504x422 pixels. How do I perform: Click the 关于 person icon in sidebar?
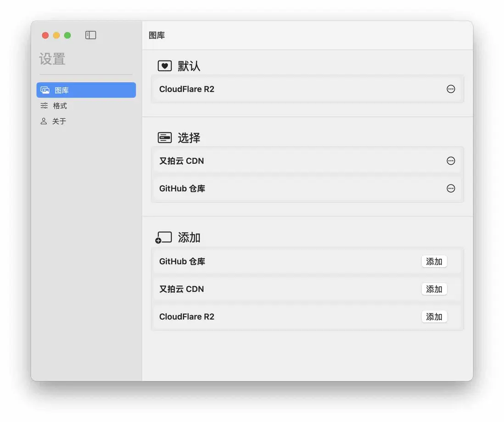tap(44, 121)
